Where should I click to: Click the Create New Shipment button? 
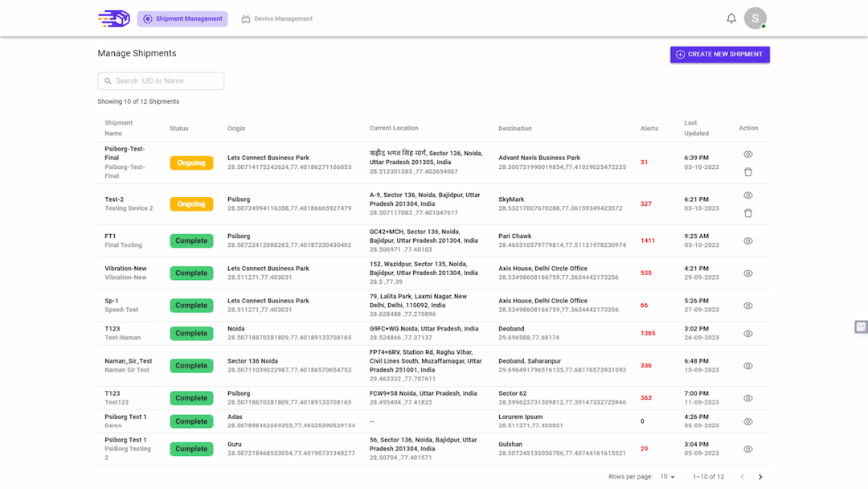719,54
